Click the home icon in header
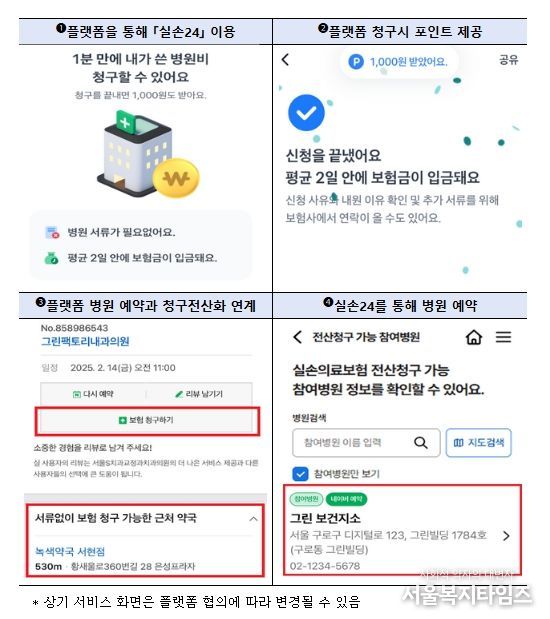The height and width of the screenshot is (619, 550). 474,337
